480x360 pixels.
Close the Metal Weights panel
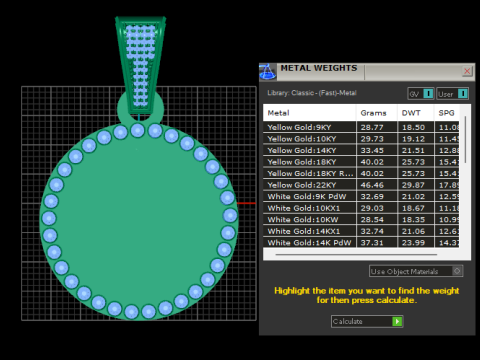(467, 71)
